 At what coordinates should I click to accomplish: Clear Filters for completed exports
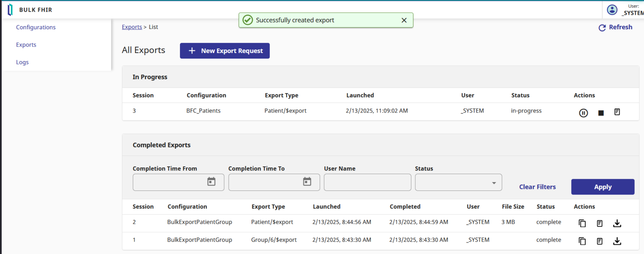pos(537,187)
